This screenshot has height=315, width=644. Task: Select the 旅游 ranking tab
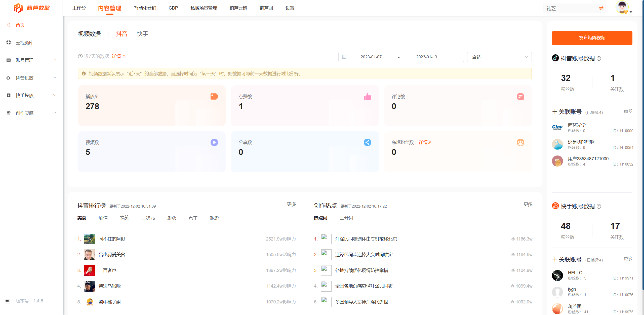click(x=215, y=218)
